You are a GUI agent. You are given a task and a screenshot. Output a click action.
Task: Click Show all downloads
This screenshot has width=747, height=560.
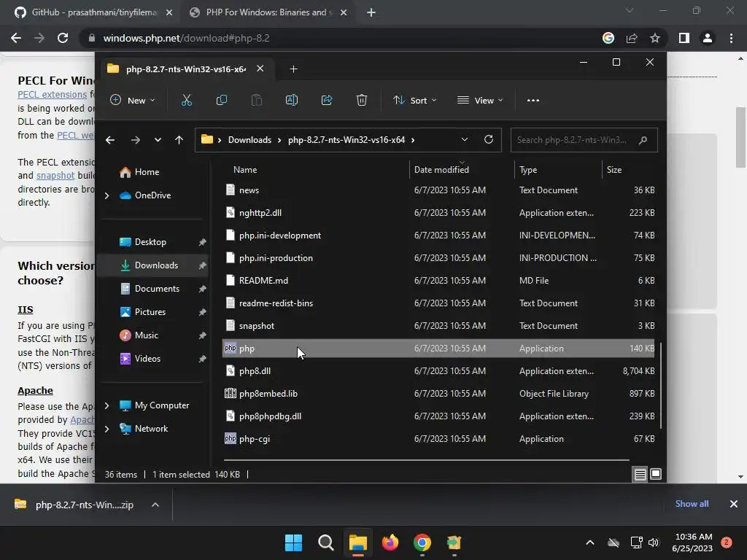pyautogui.click(x=692, y=504)
